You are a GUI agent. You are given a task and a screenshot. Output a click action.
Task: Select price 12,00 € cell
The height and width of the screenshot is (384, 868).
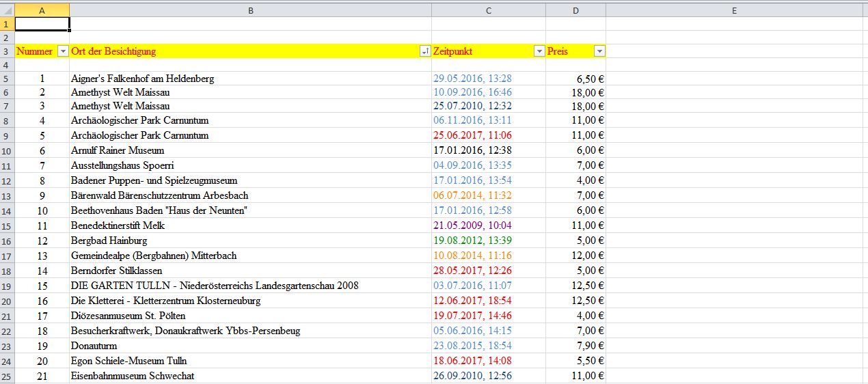575,256
